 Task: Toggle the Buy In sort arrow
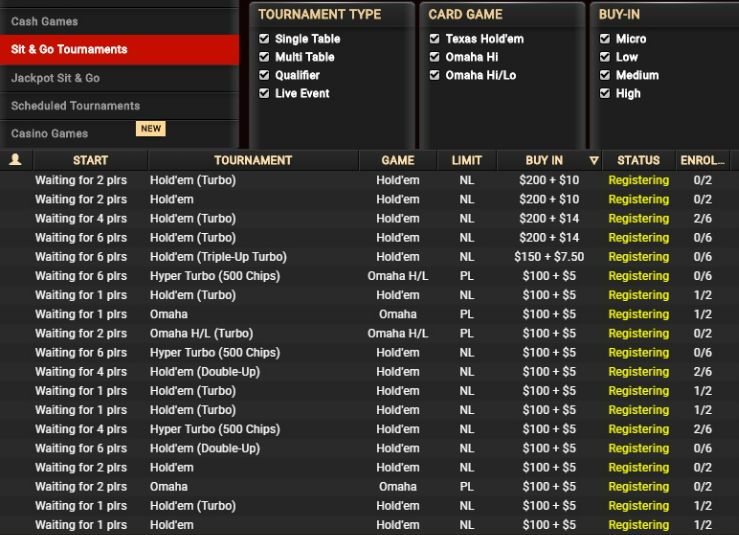[x=594, y=161]
